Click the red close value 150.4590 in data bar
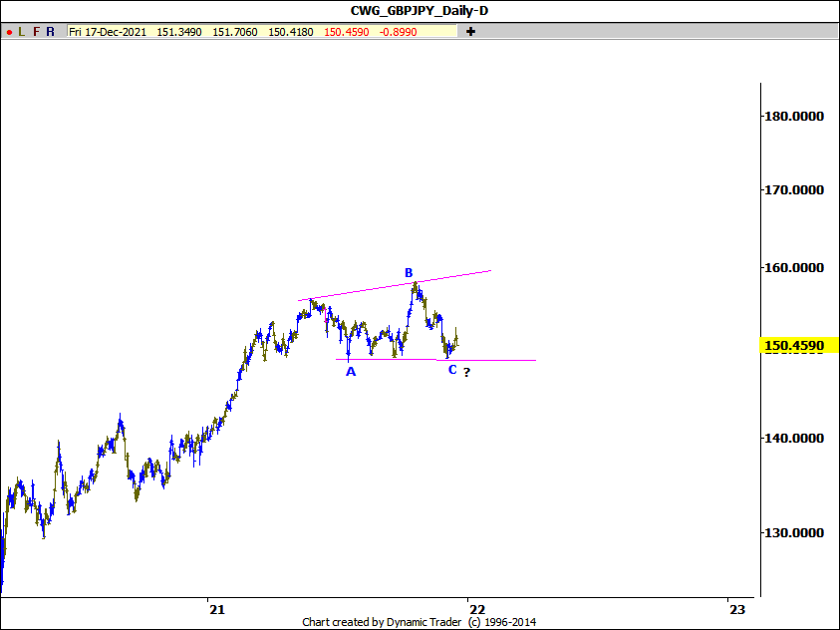Image resolution: width=840 pixels, height=630 pixels. [x=346, y=32]
